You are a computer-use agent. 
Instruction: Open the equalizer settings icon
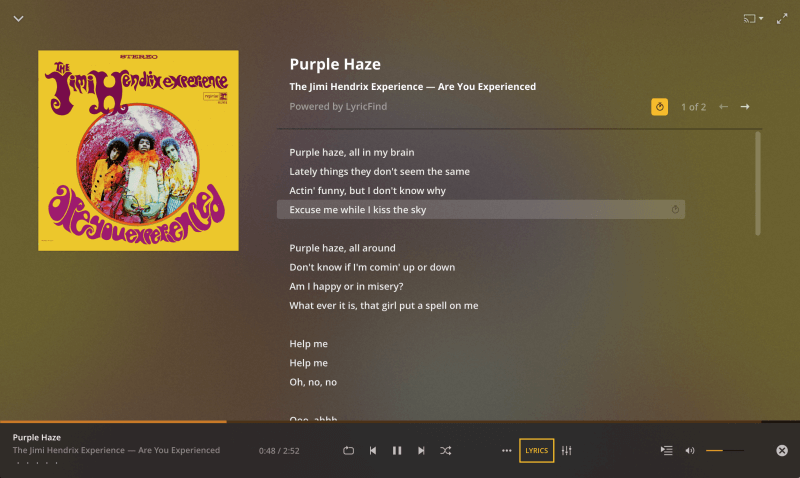tap(567, 450)
